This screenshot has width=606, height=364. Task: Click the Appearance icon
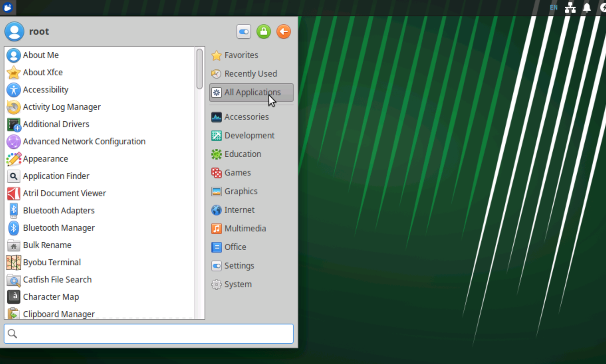[14, 159]
